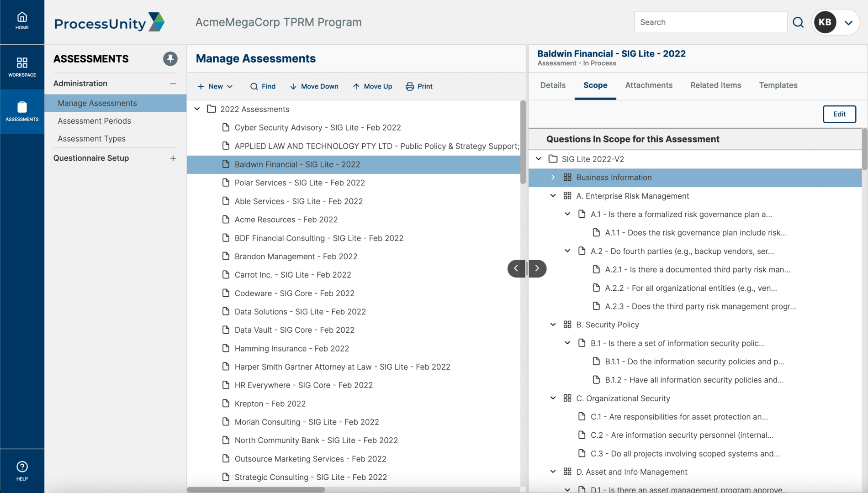The width and height of the screenshot is (868, 493).
Task: Collapse the SIG Lite 2022-V2 tree node
Action: pyautogui.click(x=539, y=159)
